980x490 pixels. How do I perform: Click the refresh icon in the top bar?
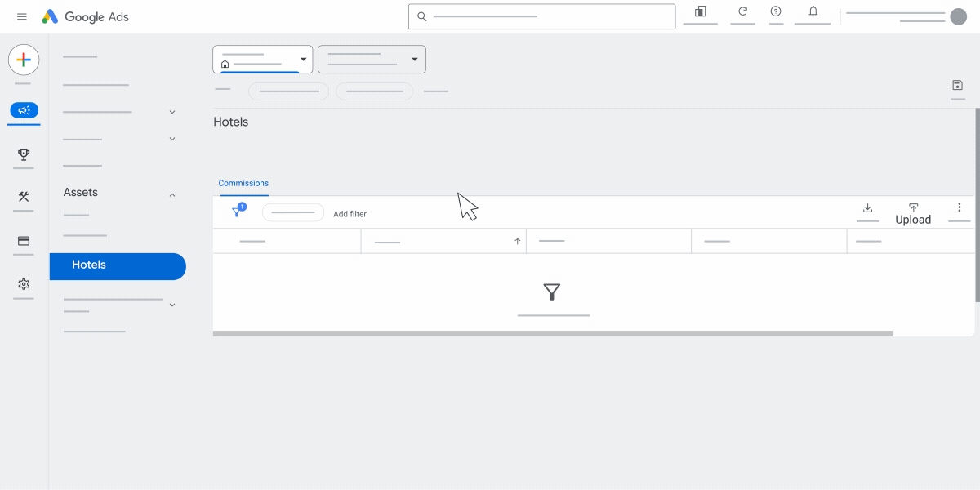pos(742,11)
